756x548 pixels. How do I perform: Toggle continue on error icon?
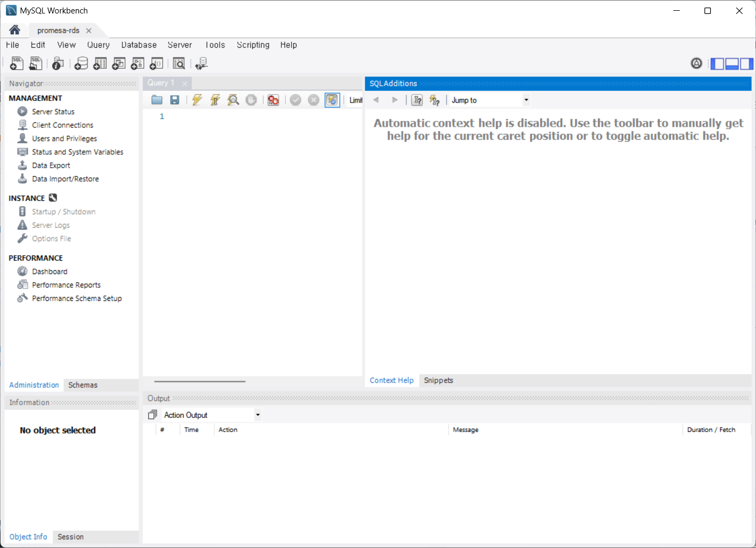[x=273, y=100]
